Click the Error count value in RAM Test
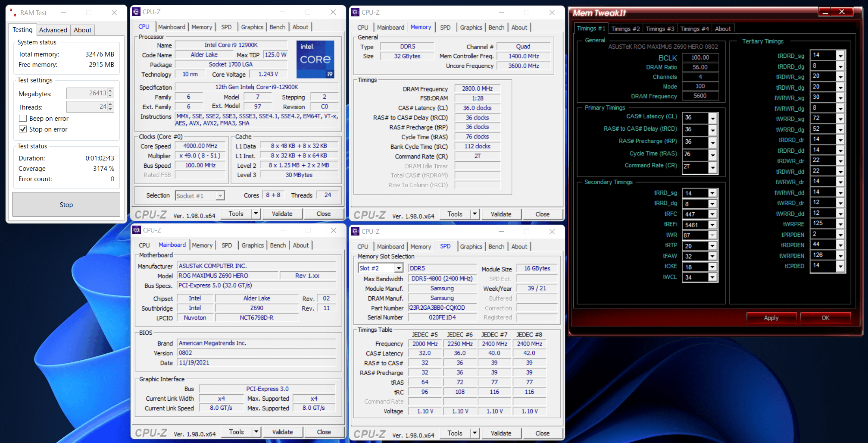This screenshot has height=443, width=868. [x=112, y=179]
